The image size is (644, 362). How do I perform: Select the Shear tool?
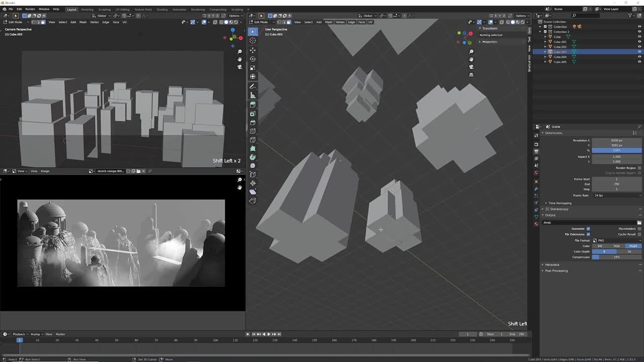click(253, 192)
